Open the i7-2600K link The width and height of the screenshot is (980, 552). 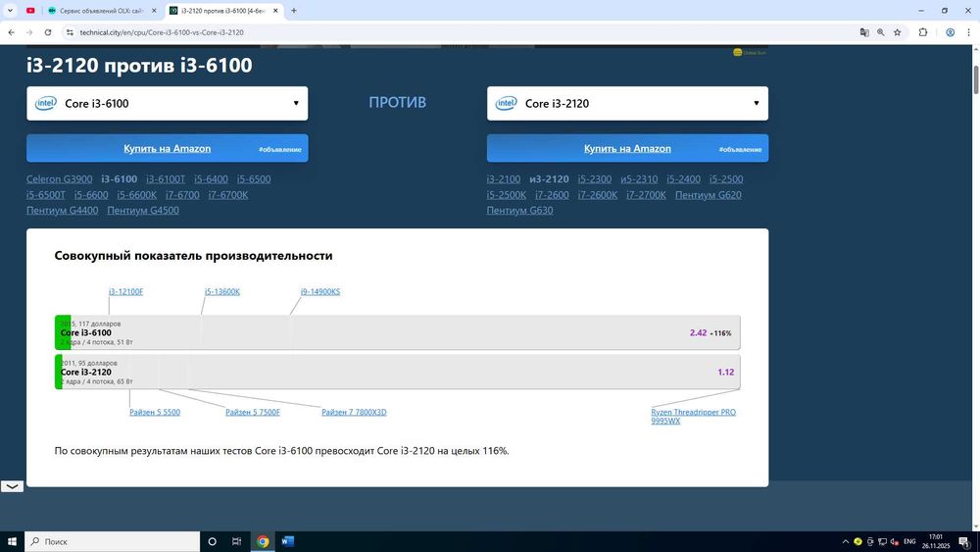coord(598,195)
